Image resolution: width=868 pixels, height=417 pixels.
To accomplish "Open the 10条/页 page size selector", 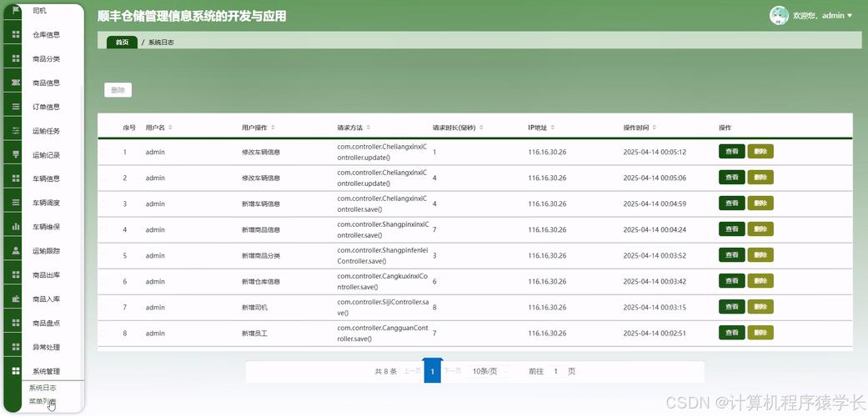I will pos(489,371).
